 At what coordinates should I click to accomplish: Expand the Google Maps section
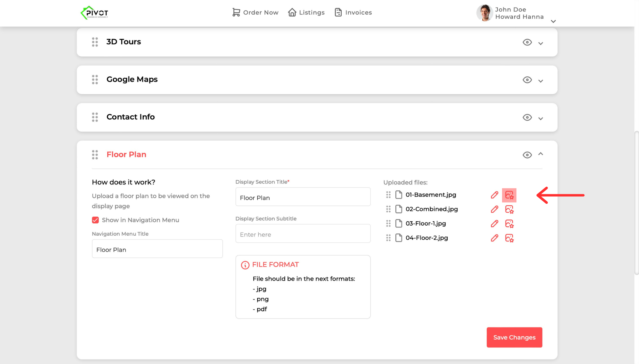click(541, 81)
